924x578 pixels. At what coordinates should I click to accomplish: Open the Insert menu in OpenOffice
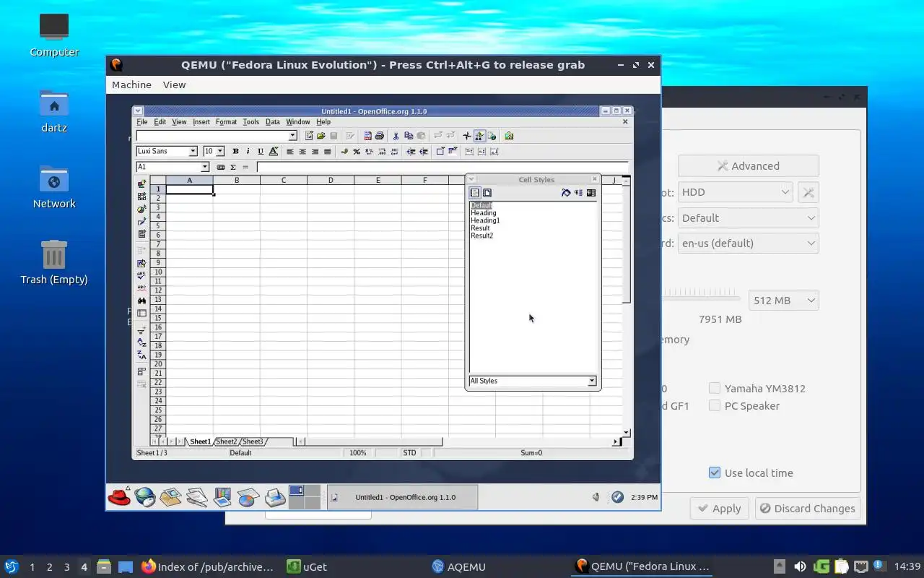(x=201, y=122)
